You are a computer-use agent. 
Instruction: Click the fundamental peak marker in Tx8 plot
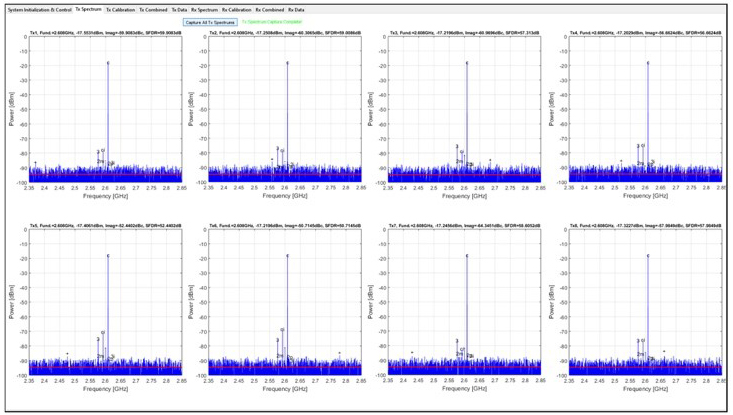648,256
